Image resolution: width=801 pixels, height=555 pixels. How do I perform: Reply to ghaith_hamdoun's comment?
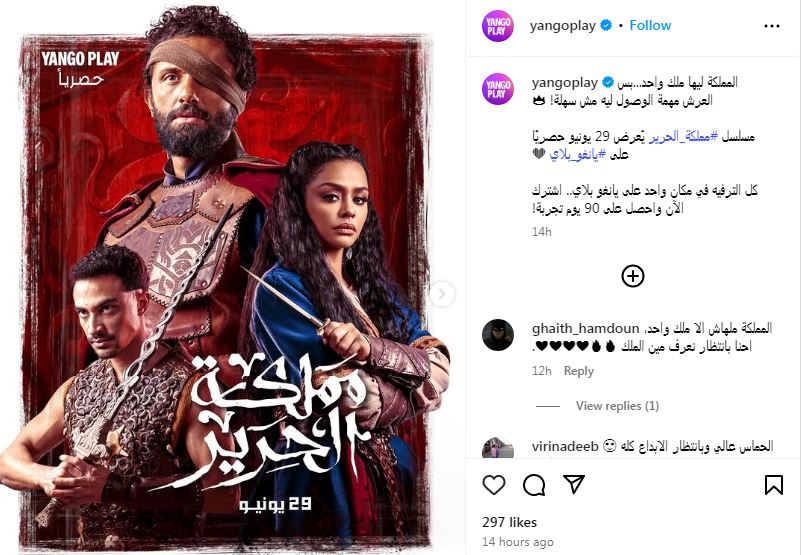tap(578, 371)
